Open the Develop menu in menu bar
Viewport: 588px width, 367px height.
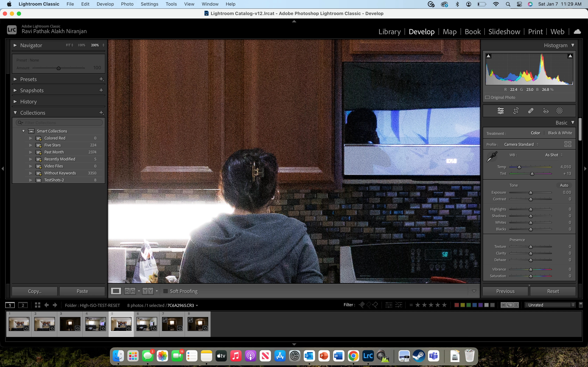pyautogui.click(x=105, y=4)
